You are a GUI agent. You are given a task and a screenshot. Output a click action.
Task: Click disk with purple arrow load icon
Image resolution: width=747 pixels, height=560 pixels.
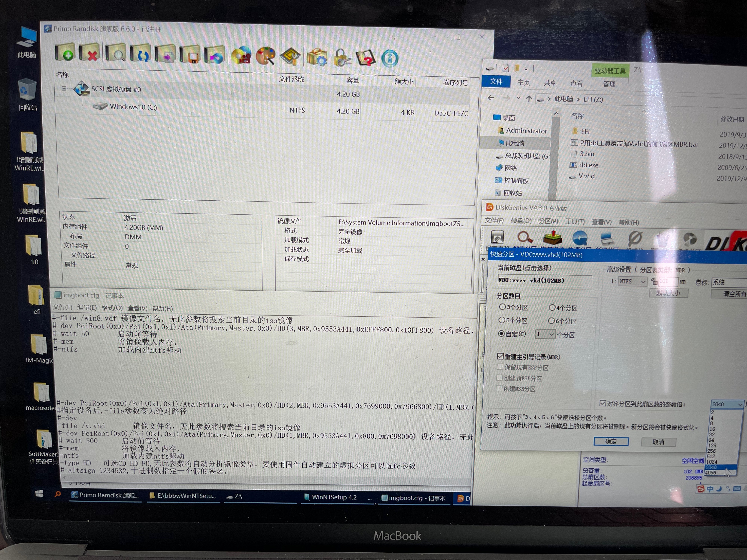pyautogui.click(x=165, y=54)
